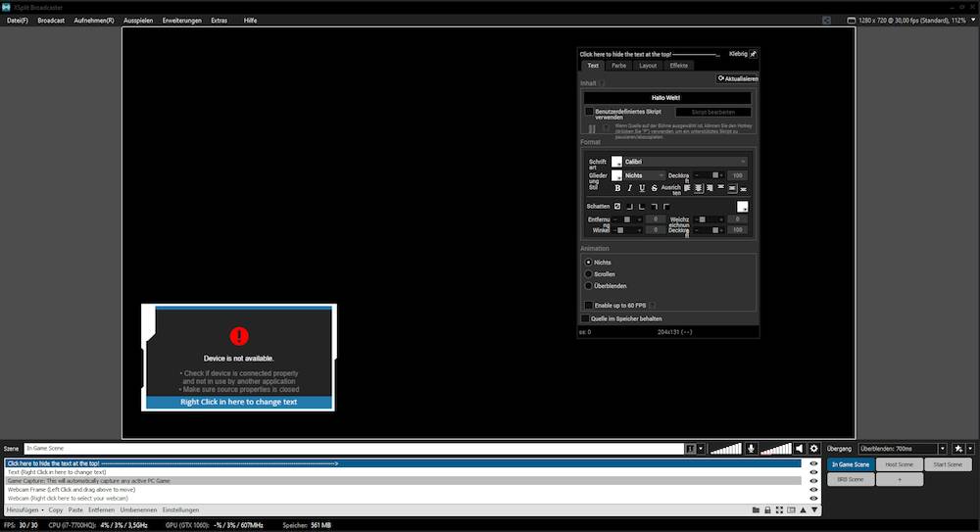Switch to Start Scene
The width and height of the screenshot is (980, 532).
948,464
